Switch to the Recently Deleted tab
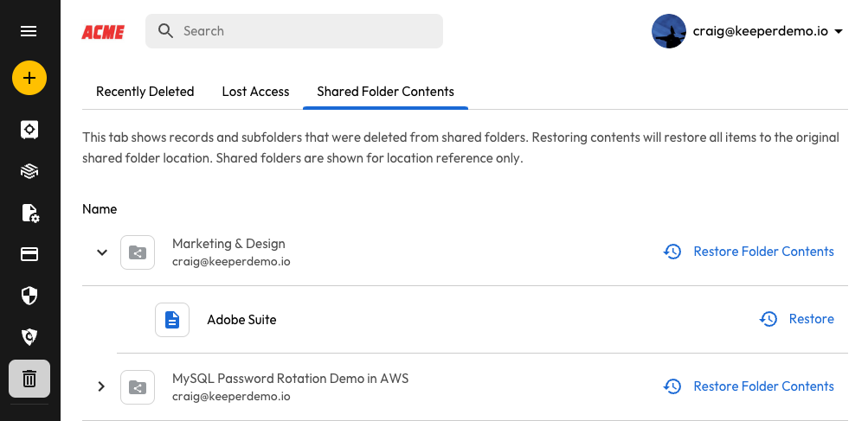This screenshot has width=868, height=421. pyautogui.click(x=145, y=92)
